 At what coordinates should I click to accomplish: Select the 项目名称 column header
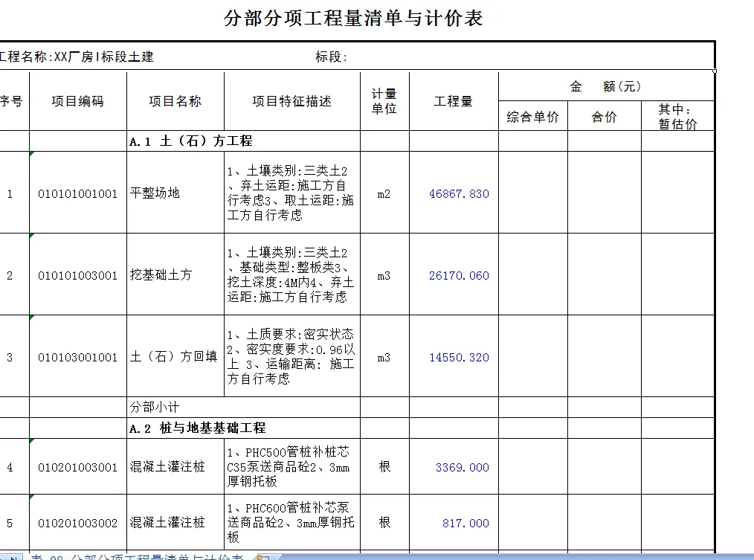point(175,101)
